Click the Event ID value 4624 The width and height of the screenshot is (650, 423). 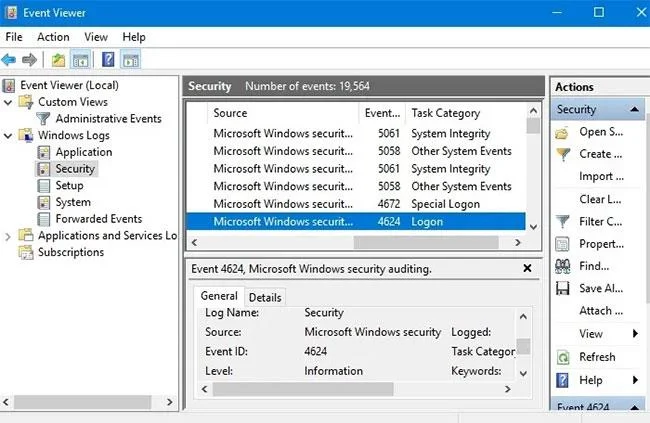(315, 352)
